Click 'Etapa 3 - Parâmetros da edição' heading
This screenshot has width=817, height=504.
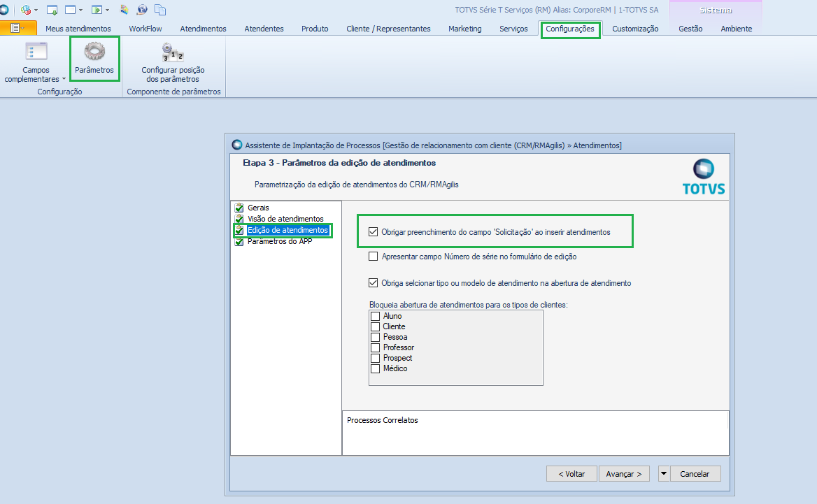tap(339, 163)
